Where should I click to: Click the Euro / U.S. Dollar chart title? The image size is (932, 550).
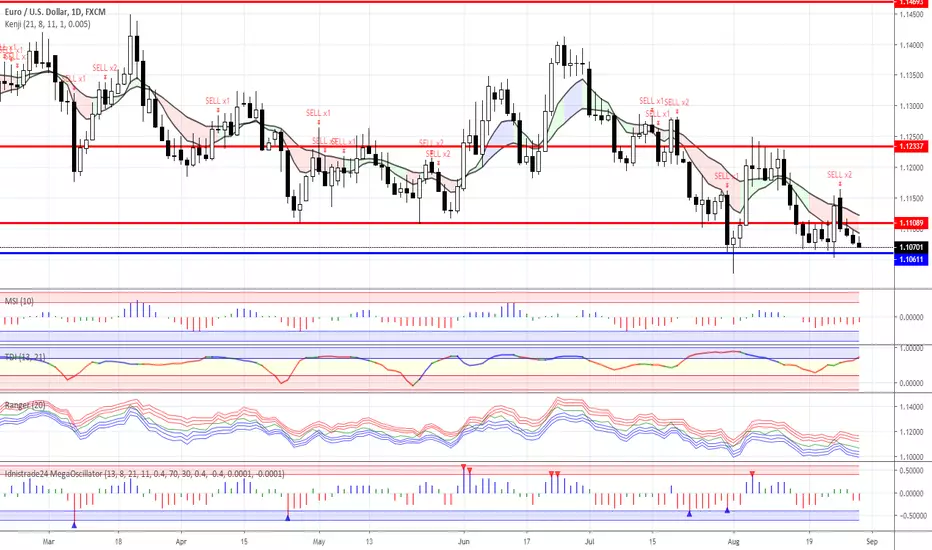coord(55,12)
